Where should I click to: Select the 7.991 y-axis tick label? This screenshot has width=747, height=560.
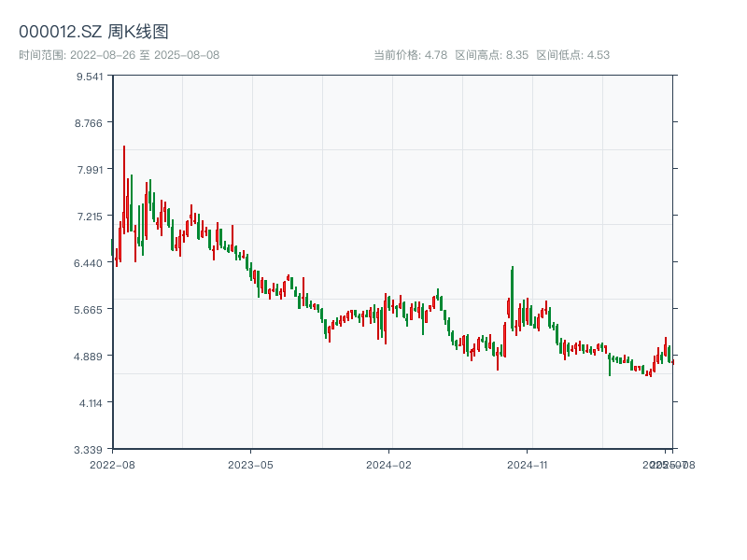tap(91, 169)
